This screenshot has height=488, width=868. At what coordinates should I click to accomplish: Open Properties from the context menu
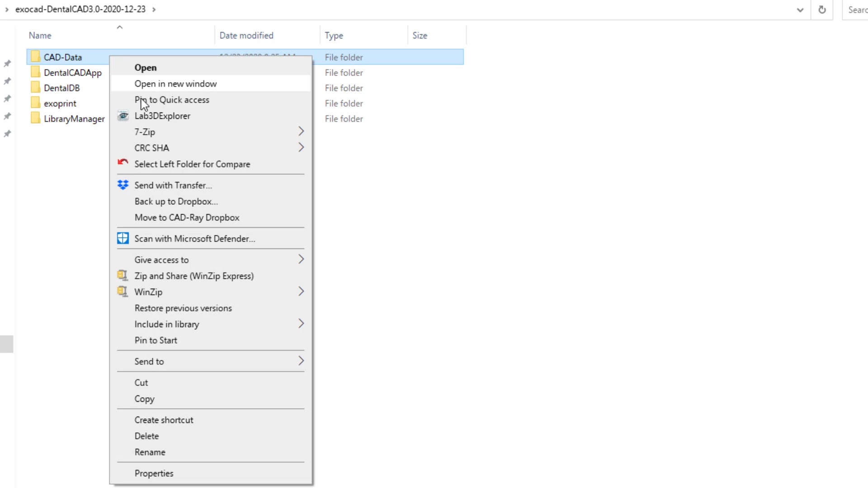(211, 474)
